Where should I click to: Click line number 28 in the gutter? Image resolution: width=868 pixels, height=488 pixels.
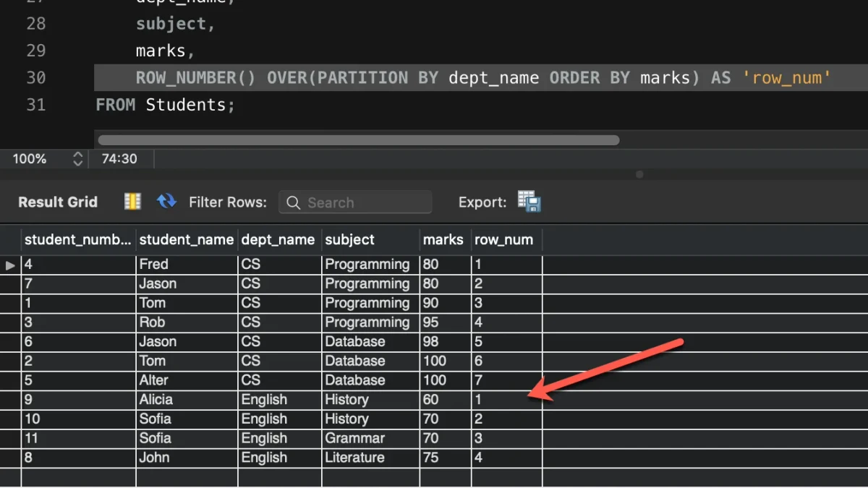click(35, 24)
